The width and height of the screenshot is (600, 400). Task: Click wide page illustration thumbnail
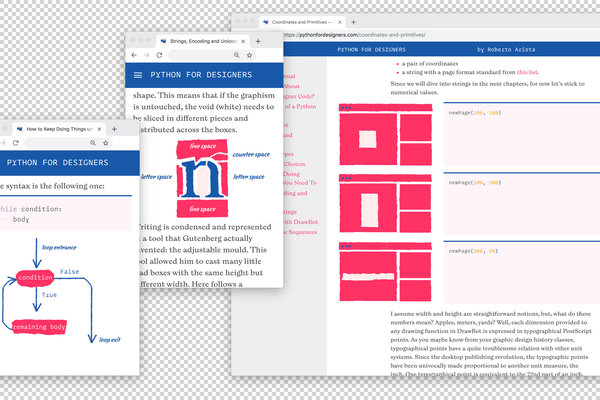pos(386,272)
